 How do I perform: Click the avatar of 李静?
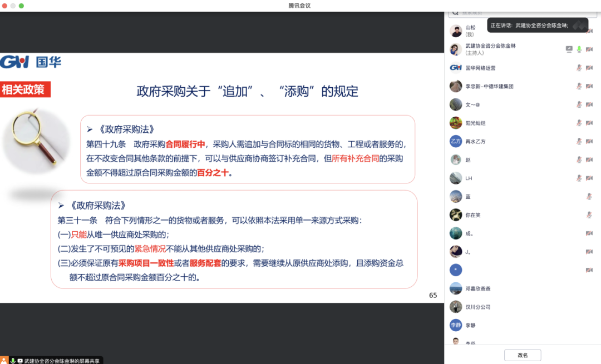pos(455,325)
